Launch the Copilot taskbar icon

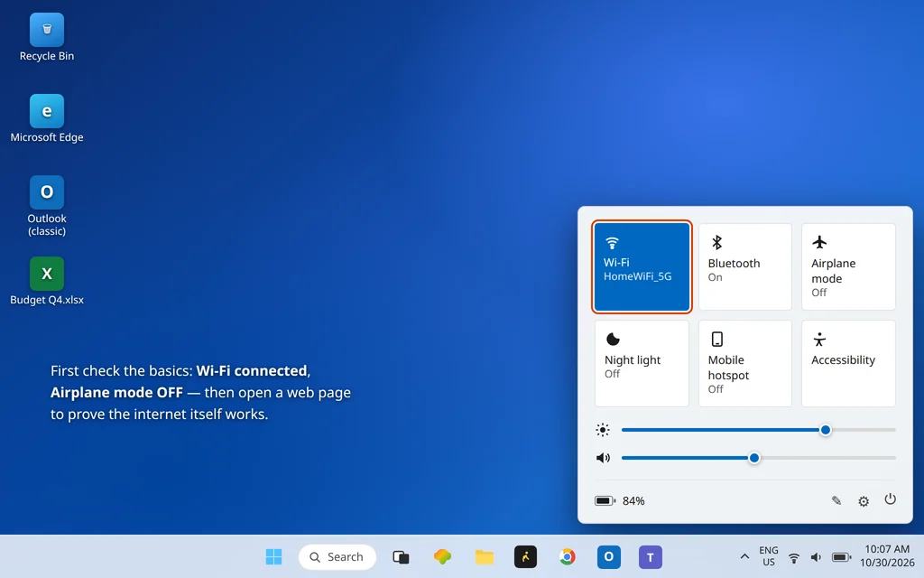tap(442, 556)
